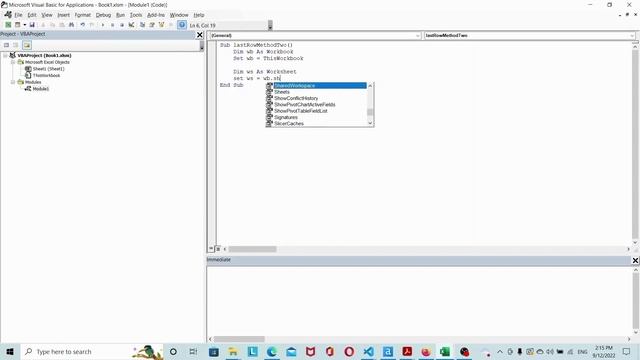Toggle Design Mode toolbar icon

click(131, 25)
